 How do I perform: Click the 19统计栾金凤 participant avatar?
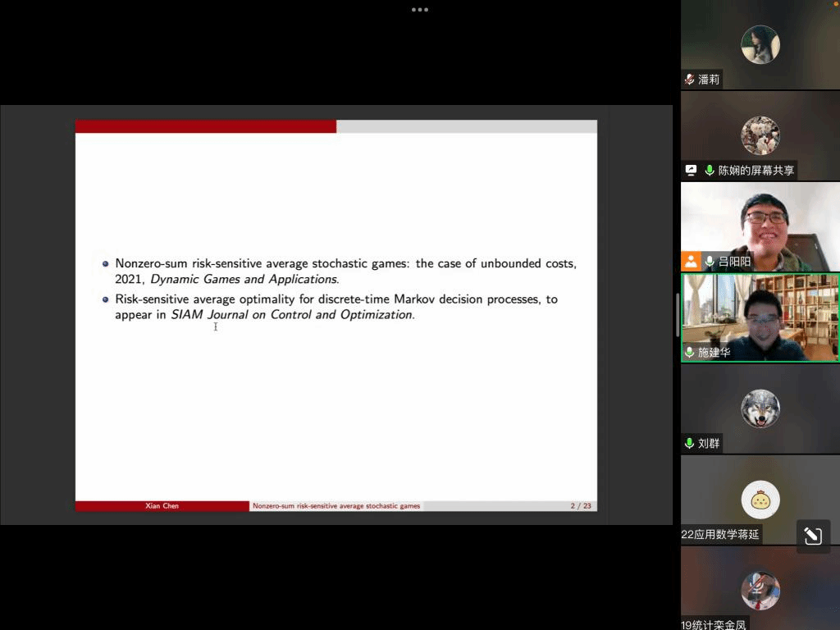point(760,591)
